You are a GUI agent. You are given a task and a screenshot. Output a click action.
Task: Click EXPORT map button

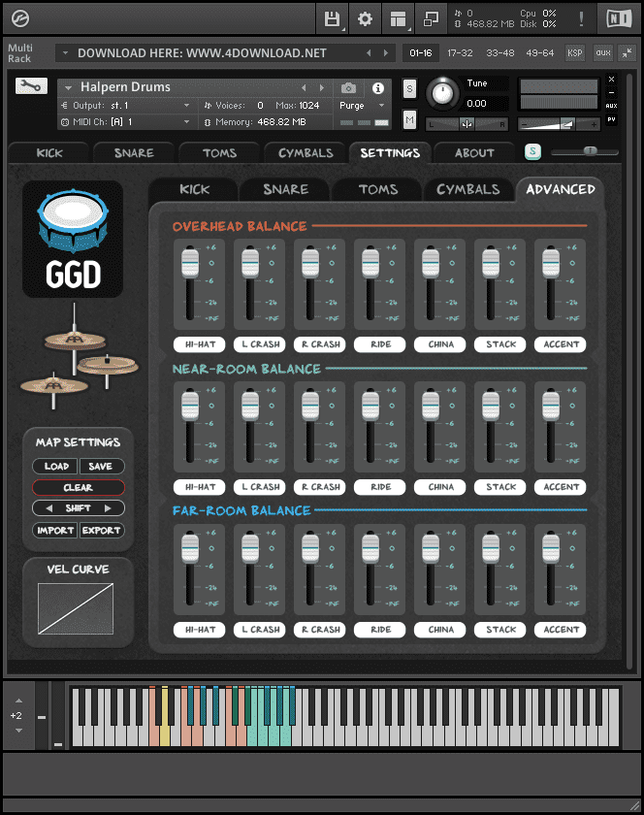[102, 530]
